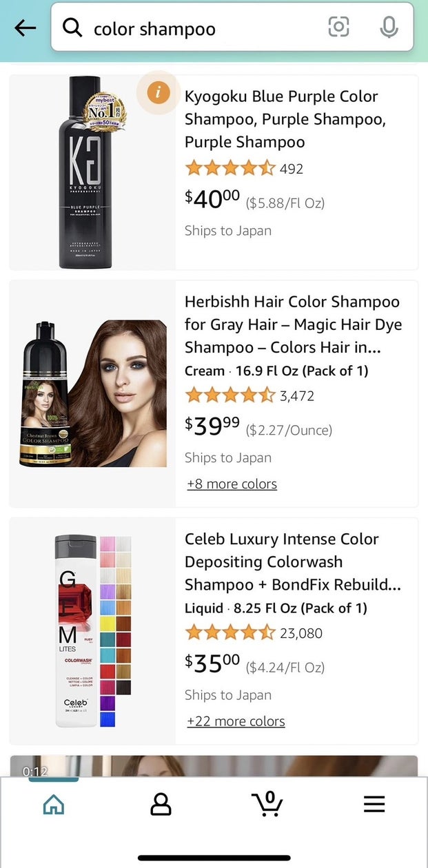Open camera lens visual search

[x=338, y=28]
